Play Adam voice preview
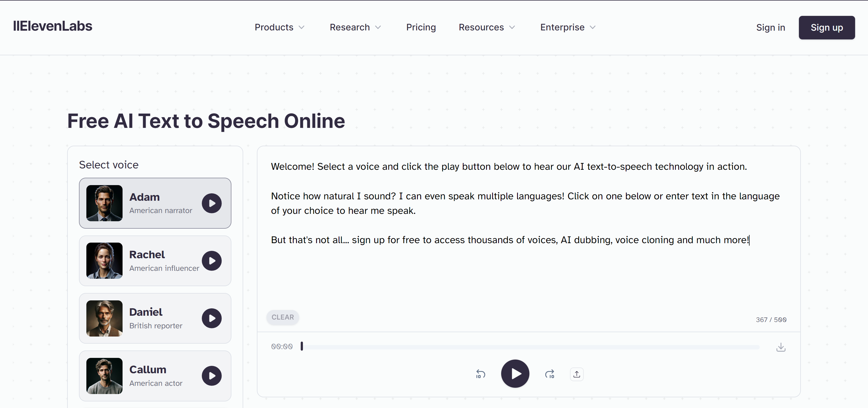 [x=212, y=203]
